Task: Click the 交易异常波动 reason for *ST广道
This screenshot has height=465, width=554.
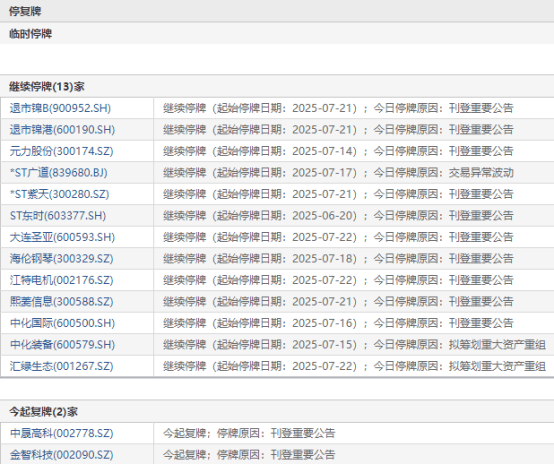Action: (x=481, y=173)
